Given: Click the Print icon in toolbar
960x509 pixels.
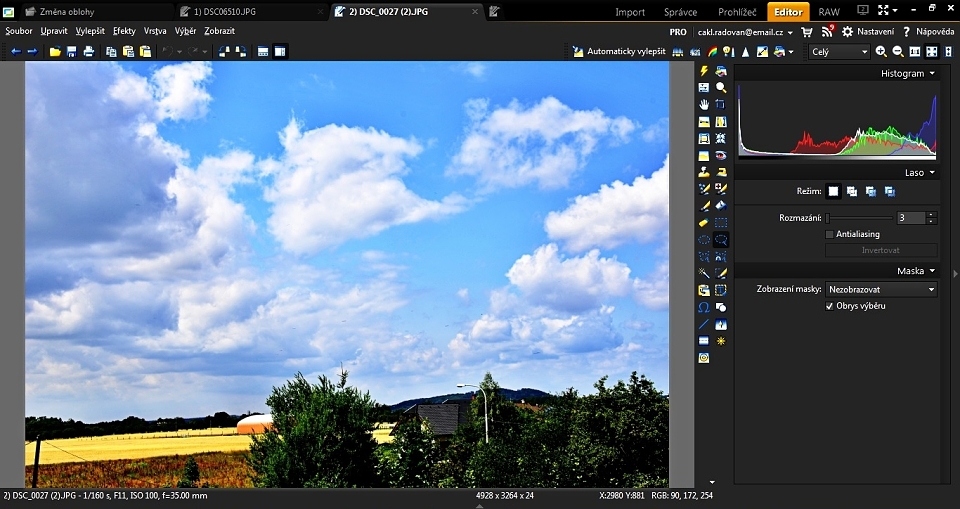Looking at the screenshot, I should coord(89,51).
